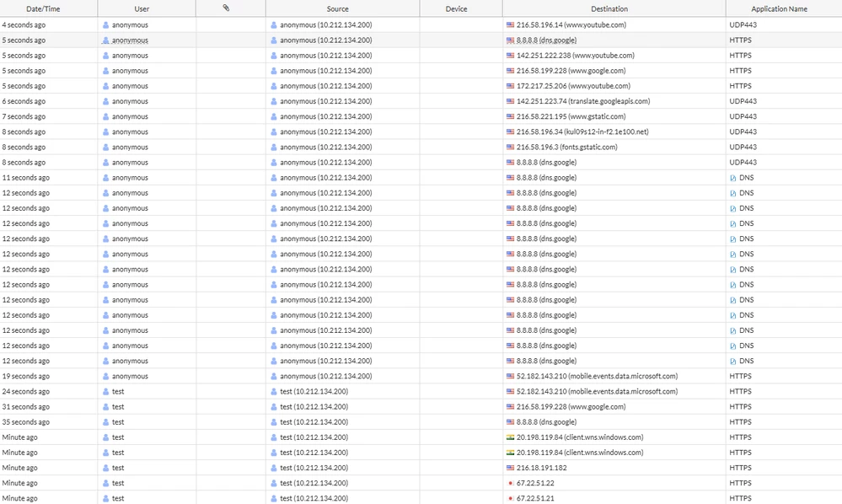Image resolution: width=842 pixels, height=504 pixels.
Task: Click destination flag in 31 seconds ago row
Action: (x=510, y=407)
